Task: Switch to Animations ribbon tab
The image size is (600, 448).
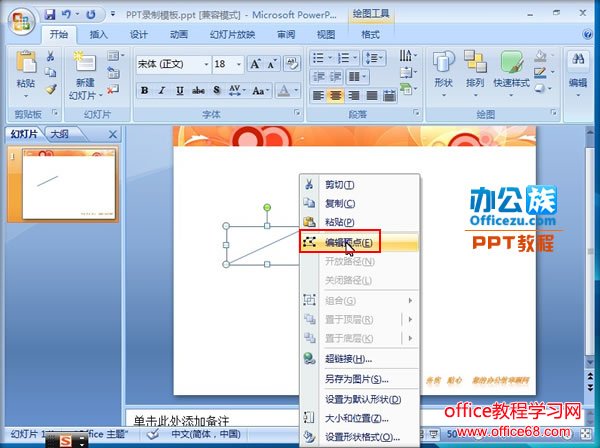Action: (179, 35)
